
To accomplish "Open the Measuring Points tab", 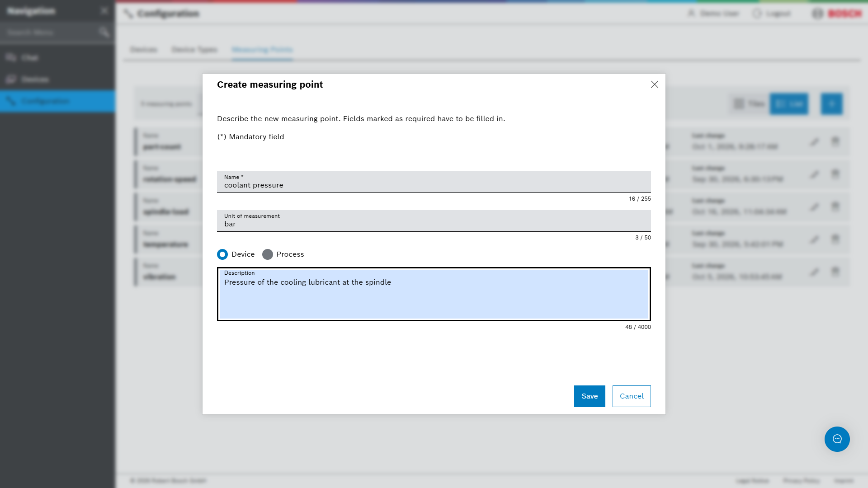I will 262,50.
